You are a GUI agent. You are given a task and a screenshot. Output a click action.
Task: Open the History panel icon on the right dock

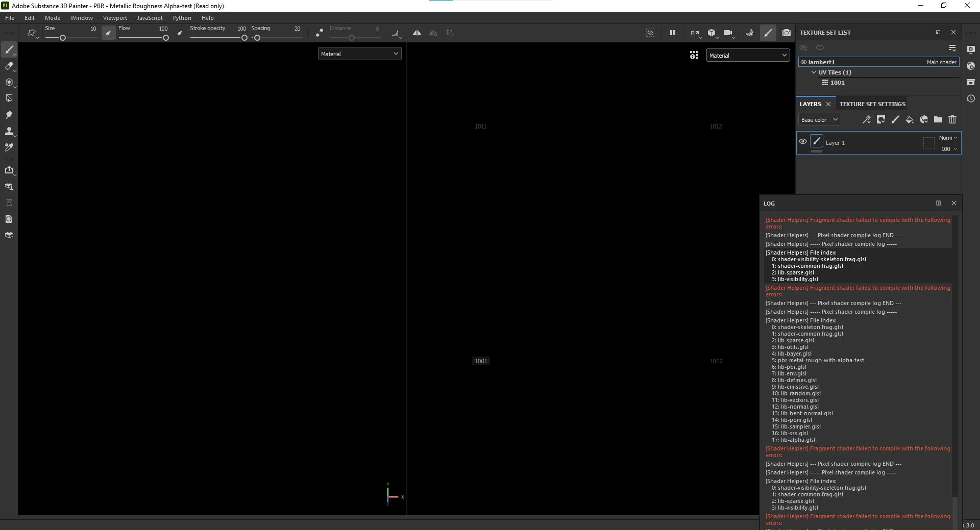pyautogui.click(x=971, y=98)
